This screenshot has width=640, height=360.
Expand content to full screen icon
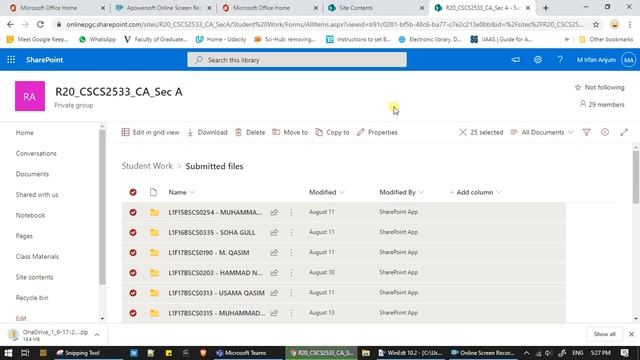pos(624,132)
